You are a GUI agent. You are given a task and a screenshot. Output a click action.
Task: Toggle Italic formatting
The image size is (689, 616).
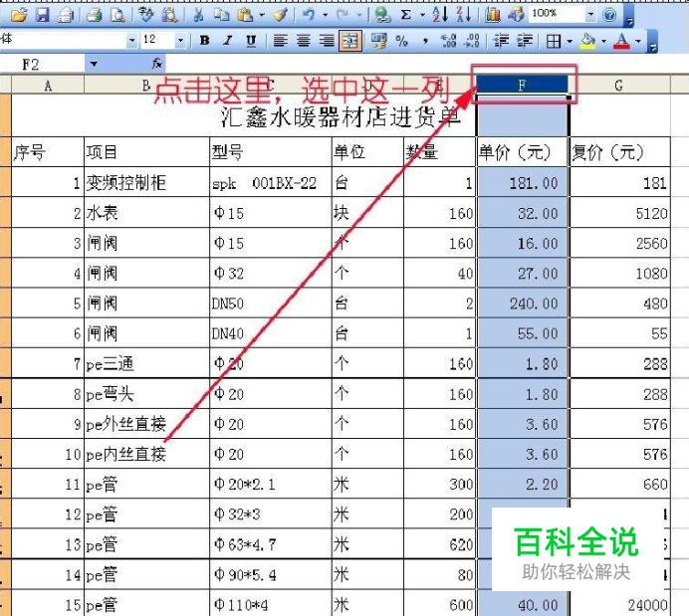(x=227, y=41)
